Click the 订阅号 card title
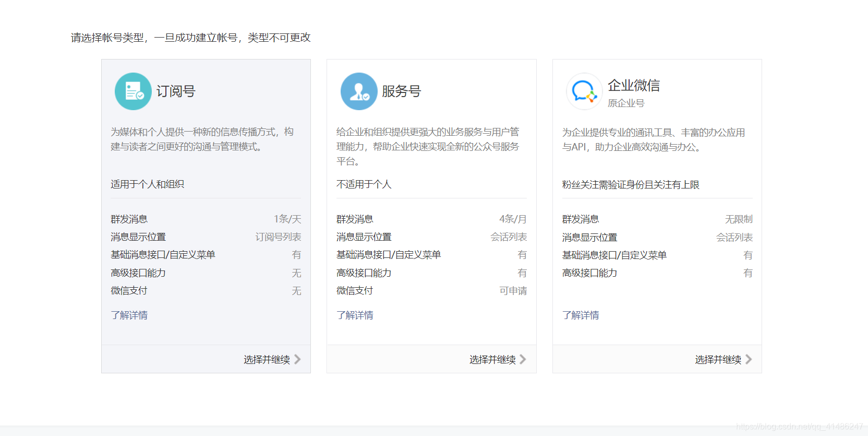 pyautogui.click(x=176, y=91)
